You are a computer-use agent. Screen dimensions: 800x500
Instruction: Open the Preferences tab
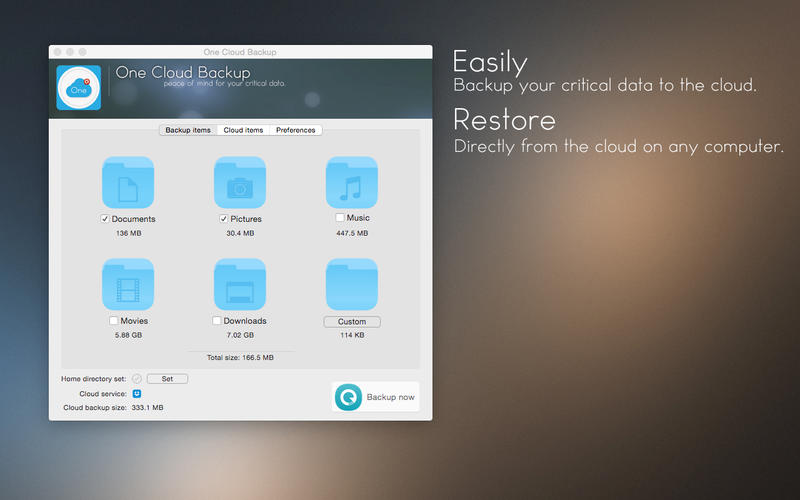coord(295,130)
